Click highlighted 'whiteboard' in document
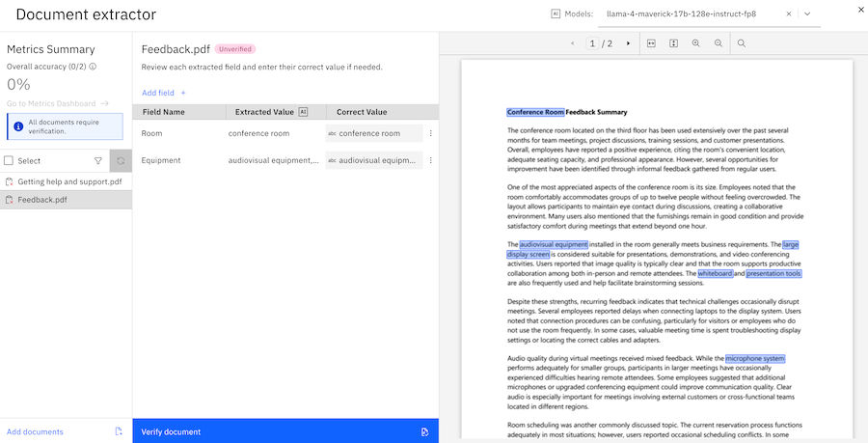The width and height of the screenshot is (868, 443). click(x=716, y=273)
